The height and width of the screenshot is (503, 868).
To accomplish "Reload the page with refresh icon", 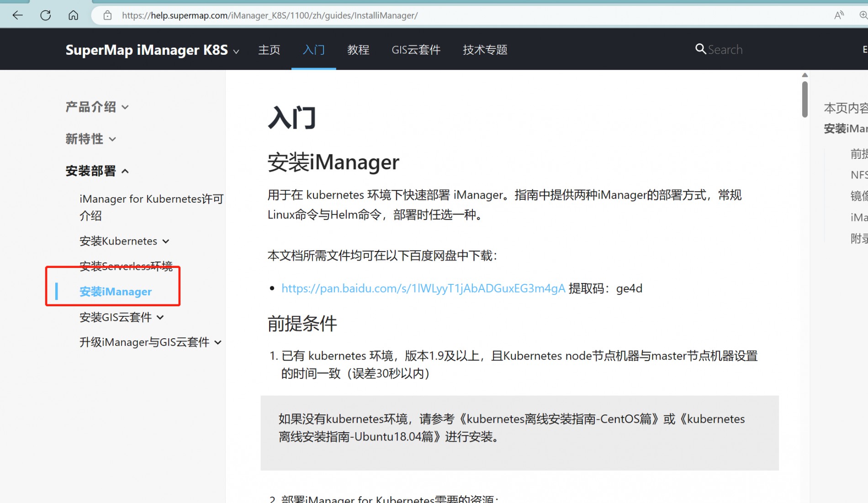I will click(x=45, y=15).
